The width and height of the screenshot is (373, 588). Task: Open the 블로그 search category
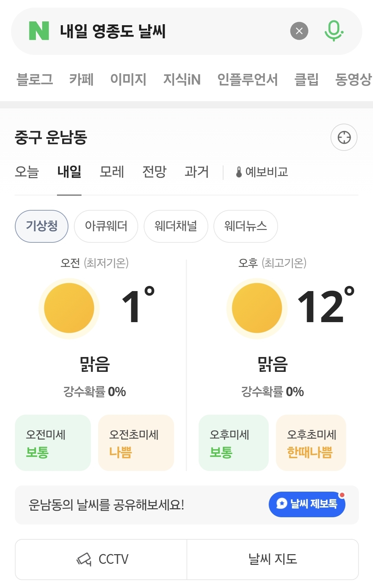tap(35, 79)
